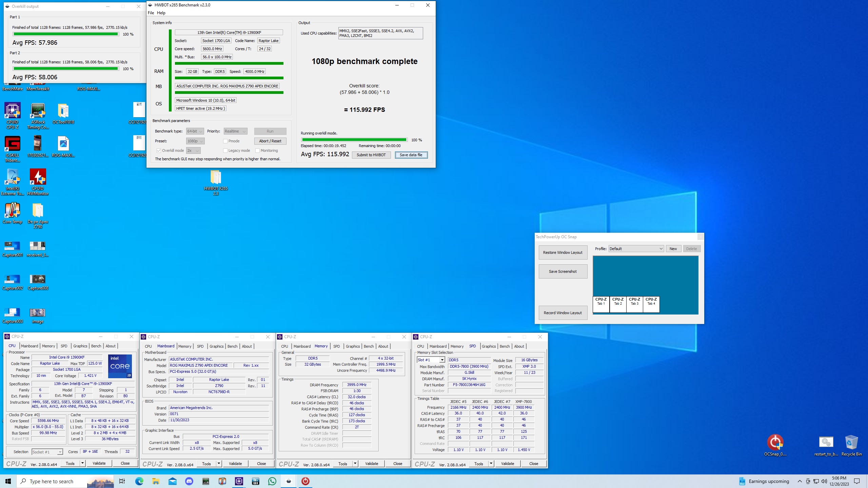The height and width of the screenshot is (488, 868).
Task: Open the volume control in system tray
Action: [x=824, y=481]
